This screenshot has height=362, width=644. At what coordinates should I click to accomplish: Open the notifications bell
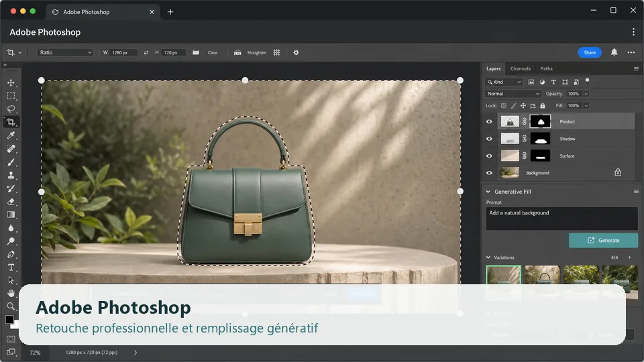614,52
